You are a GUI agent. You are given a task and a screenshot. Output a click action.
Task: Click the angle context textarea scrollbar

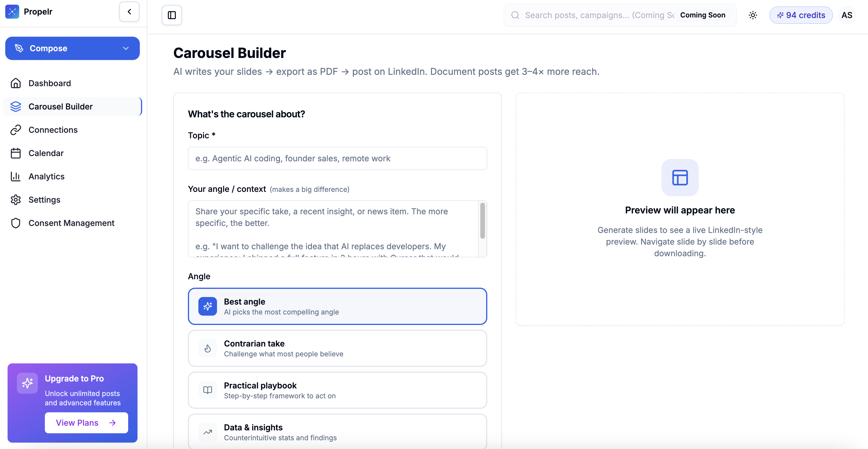pos(483,221)
